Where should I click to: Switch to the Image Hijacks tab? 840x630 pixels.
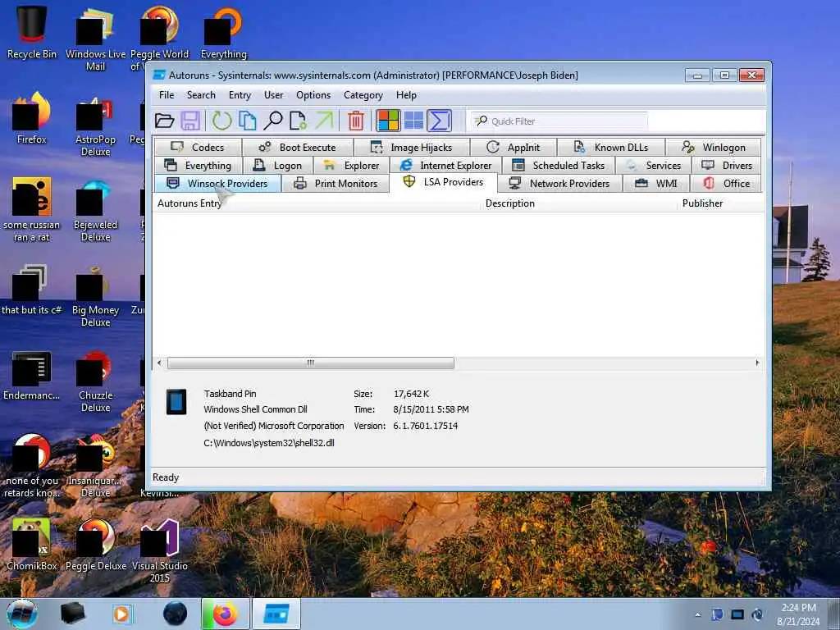[x=412, y=148]
